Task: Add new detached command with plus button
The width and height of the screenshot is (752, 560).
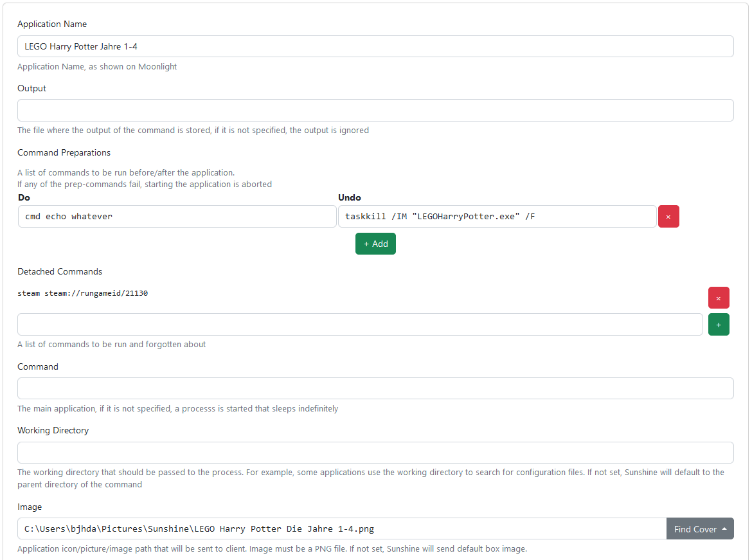Action: coord(719,325)
